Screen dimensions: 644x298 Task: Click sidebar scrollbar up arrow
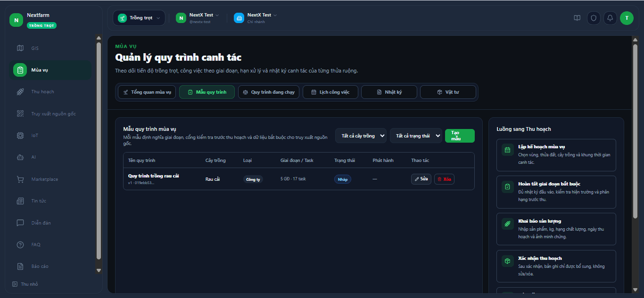pyautogui.click(x=99, y=38)
